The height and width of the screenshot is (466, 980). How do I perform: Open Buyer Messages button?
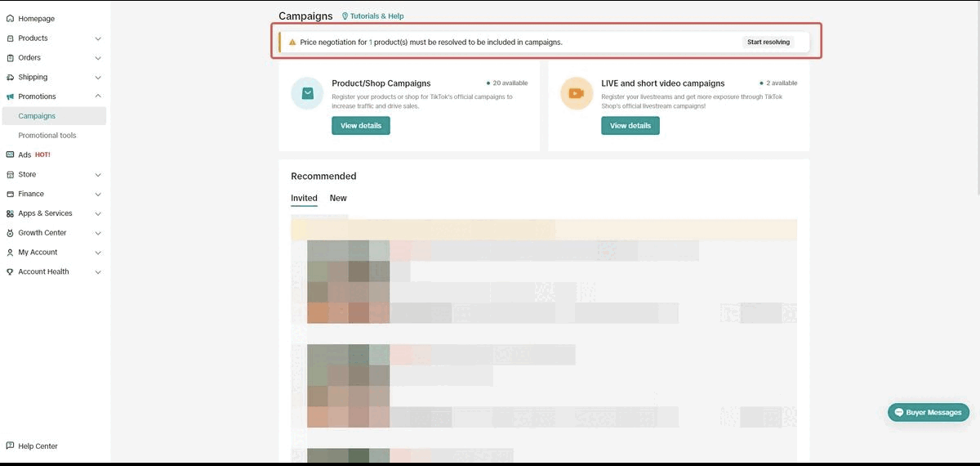(929, 413)
